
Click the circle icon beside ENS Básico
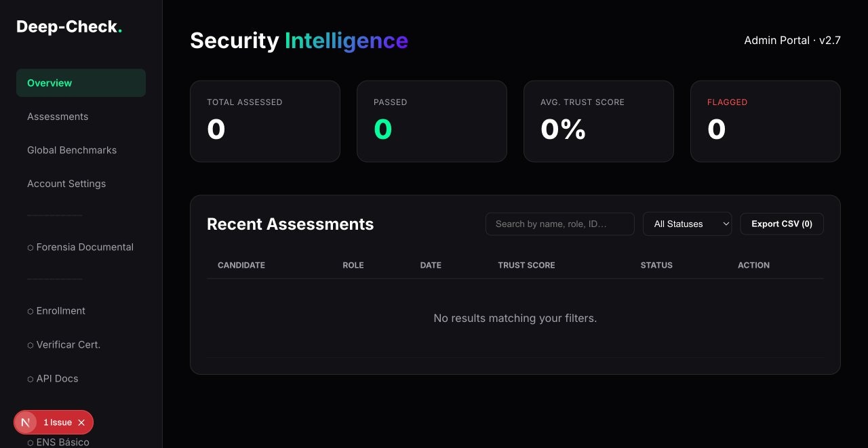30,442
